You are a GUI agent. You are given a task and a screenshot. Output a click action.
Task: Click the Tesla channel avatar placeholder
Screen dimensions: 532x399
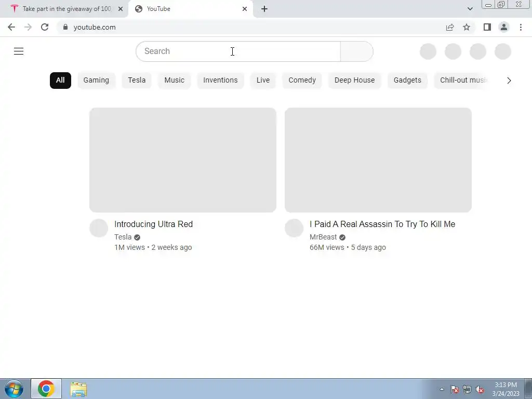pyautogui.click(x=99, y=228)
